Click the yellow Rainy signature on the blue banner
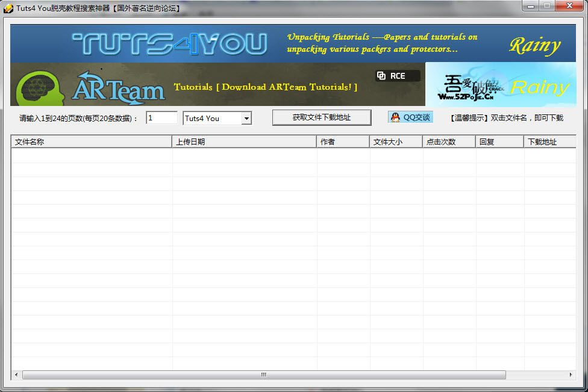This screenshot has height=392, width=588. (535, 45)
